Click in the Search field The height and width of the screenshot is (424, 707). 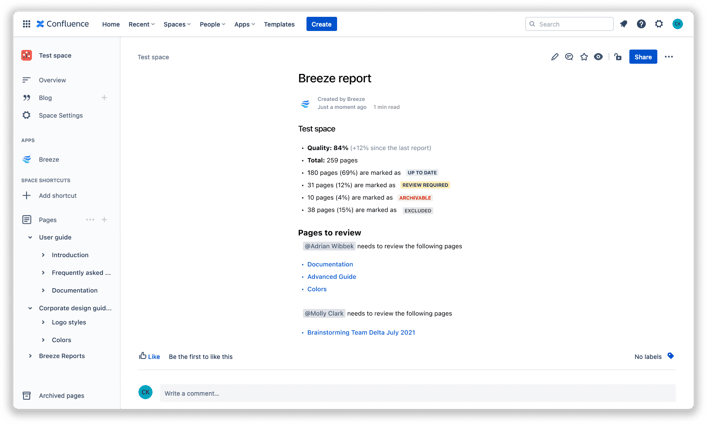click(x=569, y=24)
